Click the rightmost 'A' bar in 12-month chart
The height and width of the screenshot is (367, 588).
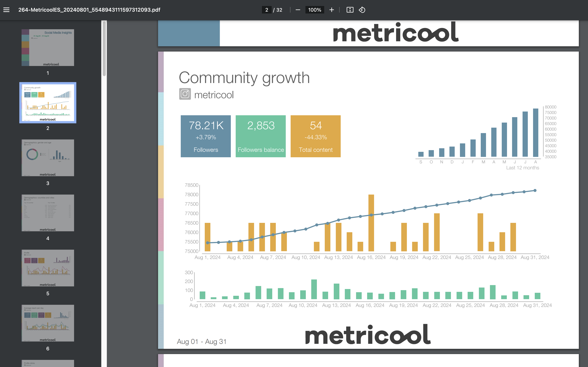click(535, 133)
